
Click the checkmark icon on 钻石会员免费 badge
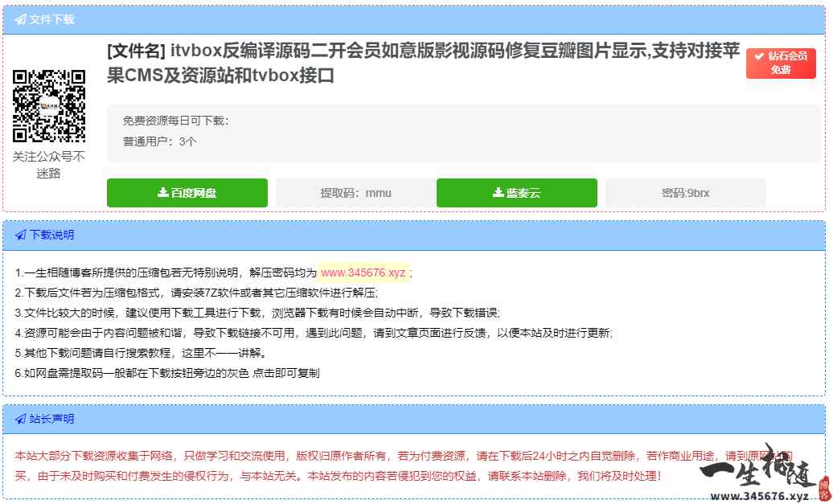click(x=760, y=56)
